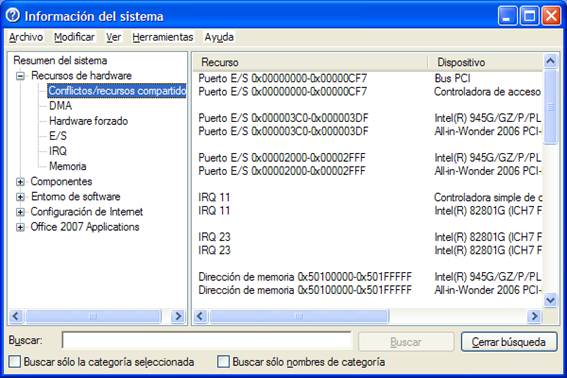Image resolution: width=567 pixels, height=378 pixels.
Task: Close the Información del sistema window
Action: pyautogui.click(x=551, y=16)
